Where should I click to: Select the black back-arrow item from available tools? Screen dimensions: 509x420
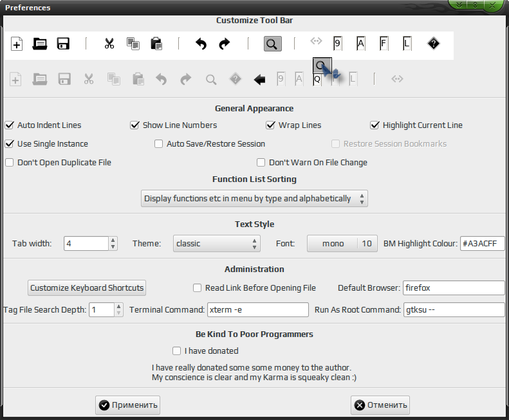pos(259,79)
